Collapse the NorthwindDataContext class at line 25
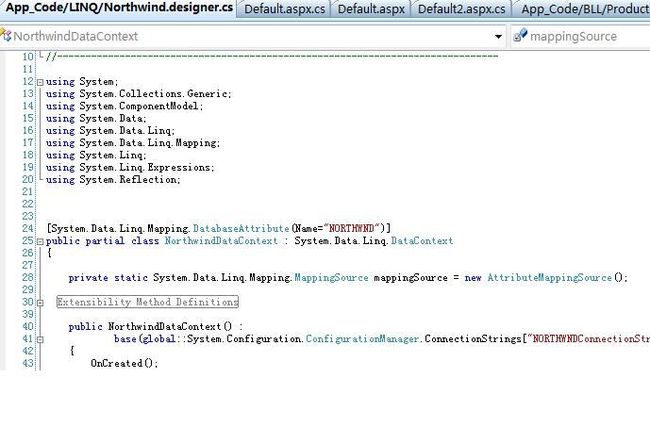650x427 pixels. 40,241
